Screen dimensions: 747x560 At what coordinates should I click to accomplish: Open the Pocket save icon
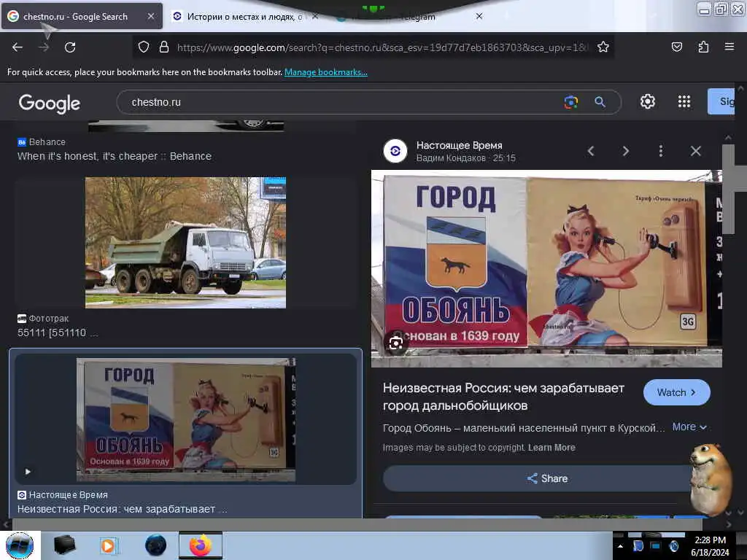tap(676, 47)
